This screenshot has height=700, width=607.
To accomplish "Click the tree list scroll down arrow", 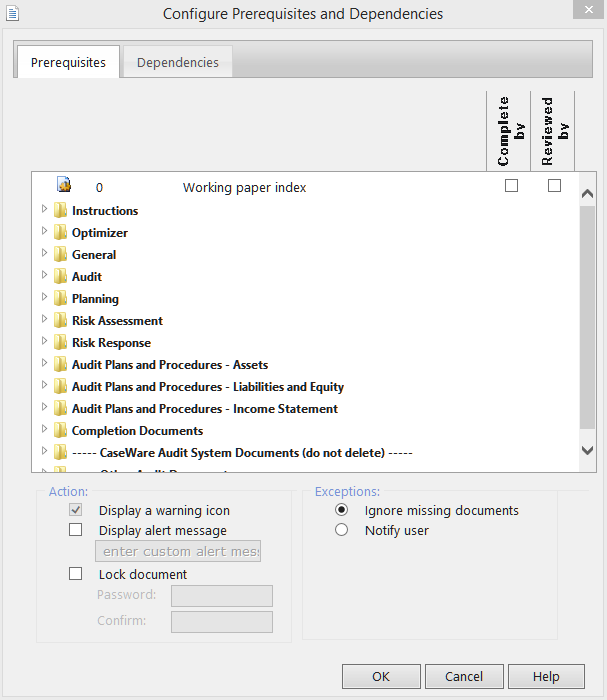I will tap(587, 450).
